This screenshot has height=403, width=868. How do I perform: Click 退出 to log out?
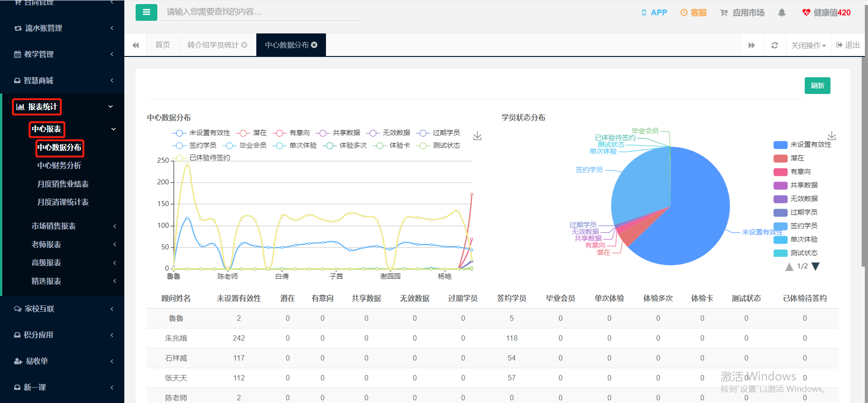(x=848, y=45)
